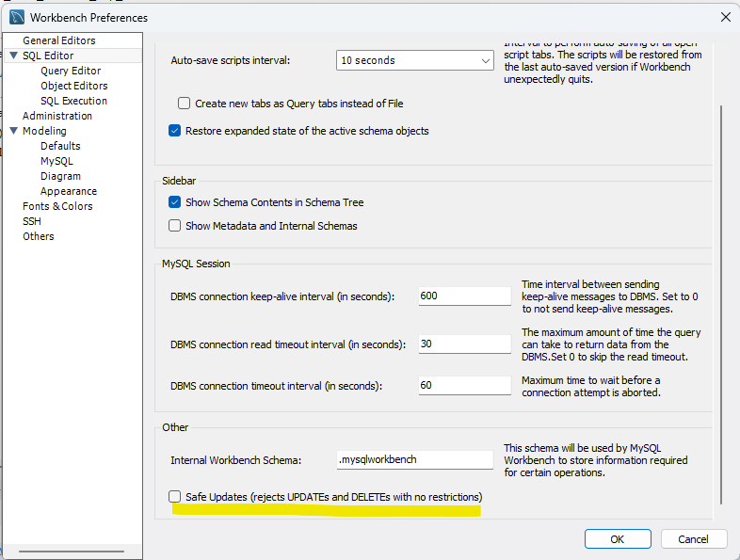Open the Defaults page under Modeling
Image resolution: width=740 pixels, height=560 pixels.
click(60, 146)
